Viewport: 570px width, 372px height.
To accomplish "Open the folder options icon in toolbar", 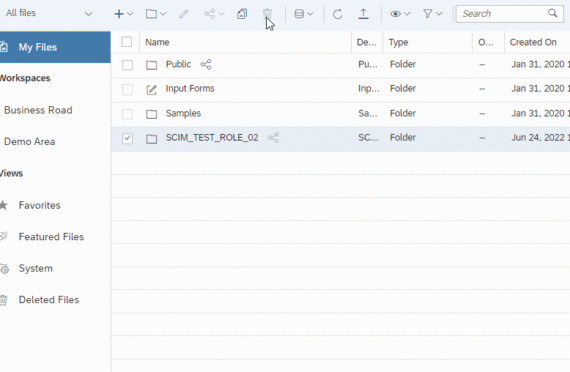I will [x=151, y=14].
